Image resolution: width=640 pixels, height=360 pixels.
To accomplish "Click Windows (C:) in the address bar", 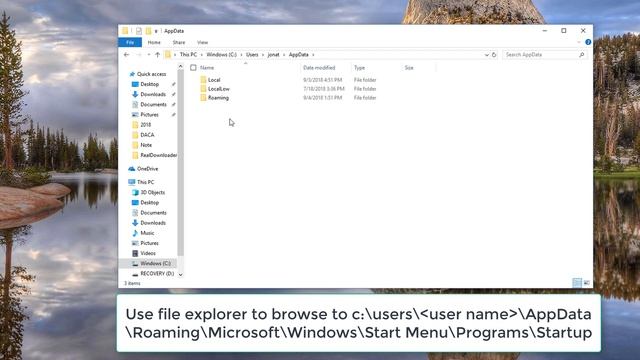I will pos(221,55).
